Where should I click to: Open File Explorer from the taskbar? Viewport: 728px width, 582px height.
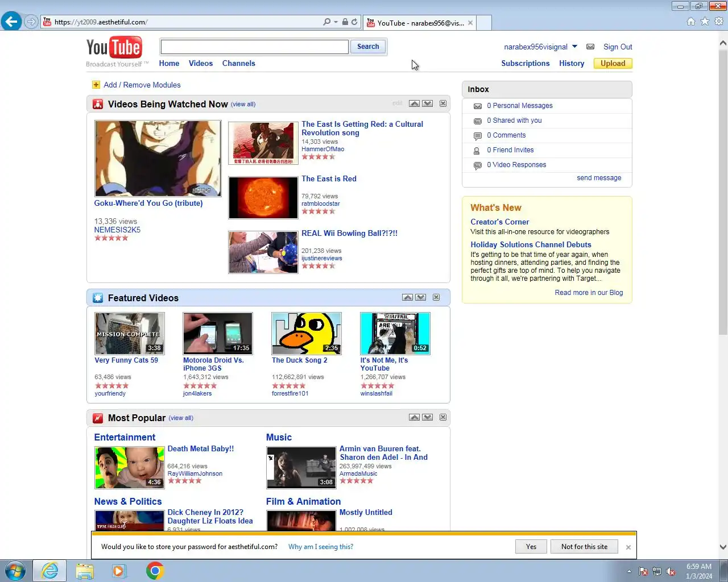(x=85, y=571)
